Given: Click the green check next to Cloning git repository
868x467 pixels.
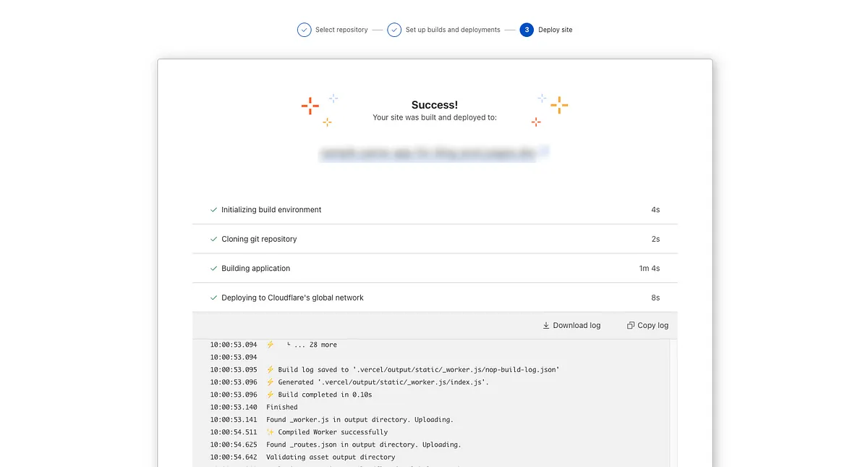Looking at the screenshot, I should 213,239.
